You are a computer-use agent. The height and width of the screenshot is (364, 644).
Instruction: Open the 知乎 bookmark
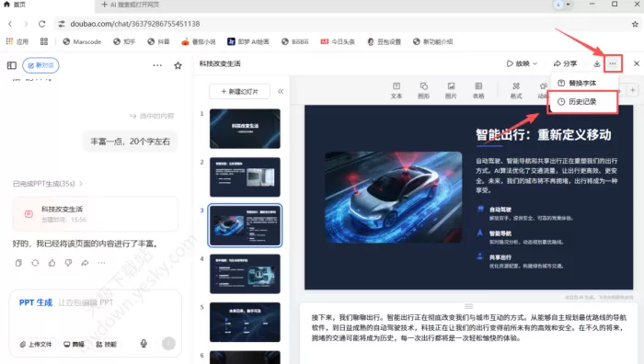[124, 41]
